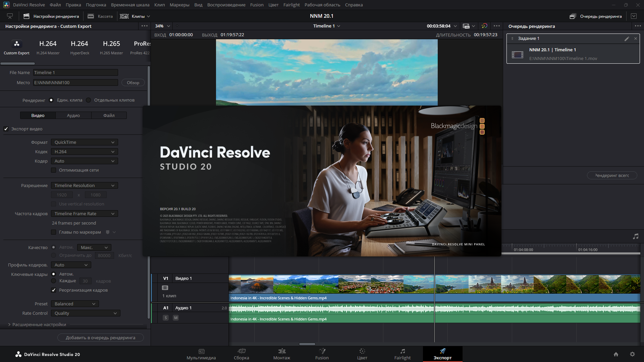Viewport: 644px width, 362px height.
Task: Open the Частота кадров dropdown
Action: pos(85,214)
